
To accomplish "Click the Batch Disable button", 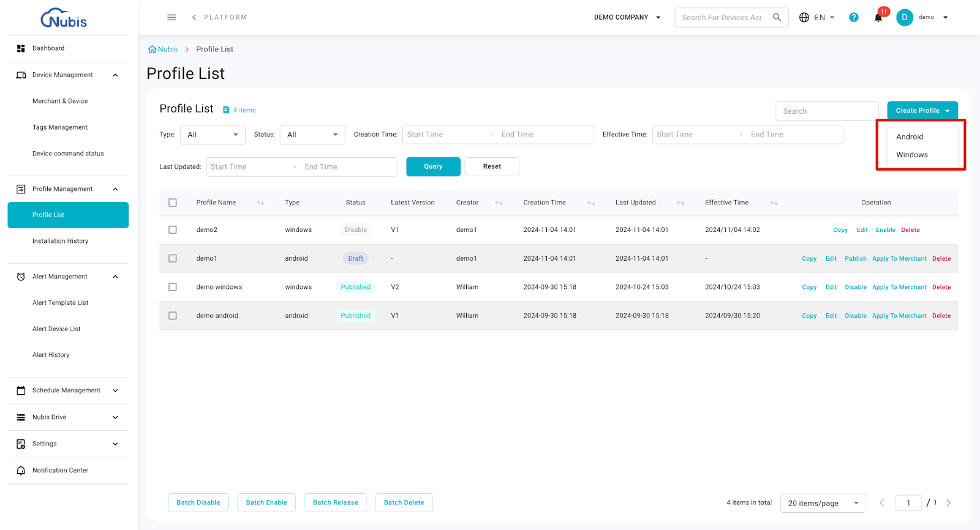I will (x=198, y=503).
